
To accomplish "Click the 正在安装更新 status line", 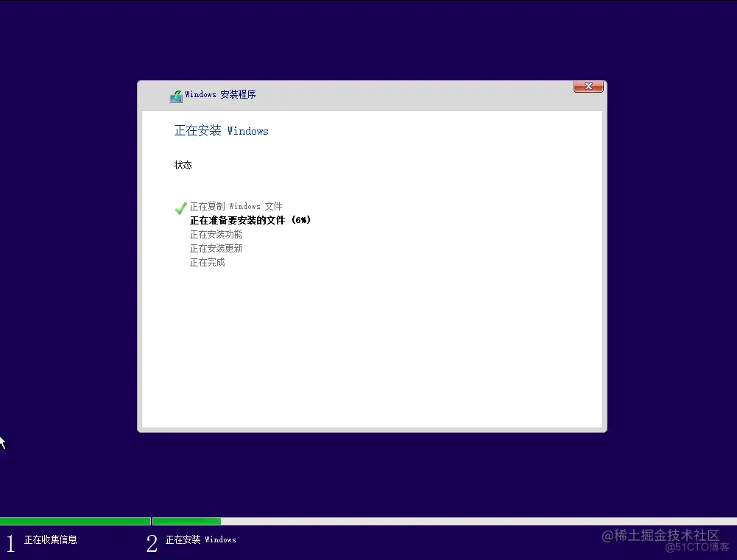I will 216,248.
